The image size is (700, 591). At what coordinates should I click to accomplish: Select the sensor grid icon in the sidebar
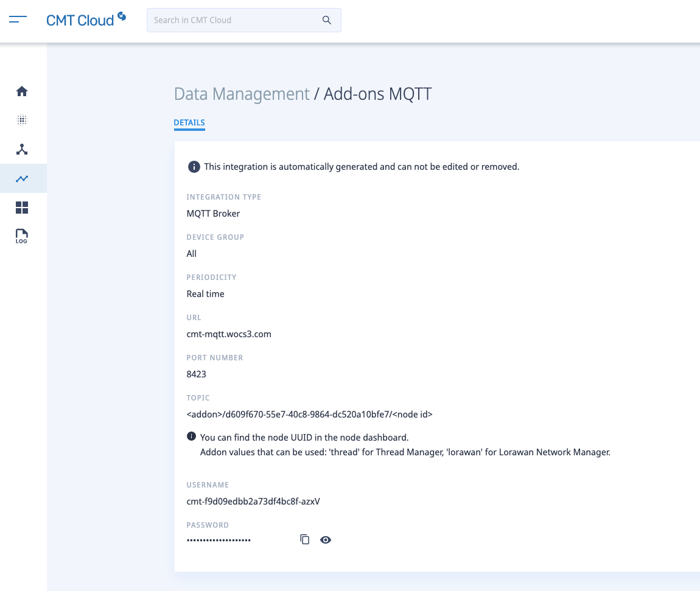click(x=22, y=120)
